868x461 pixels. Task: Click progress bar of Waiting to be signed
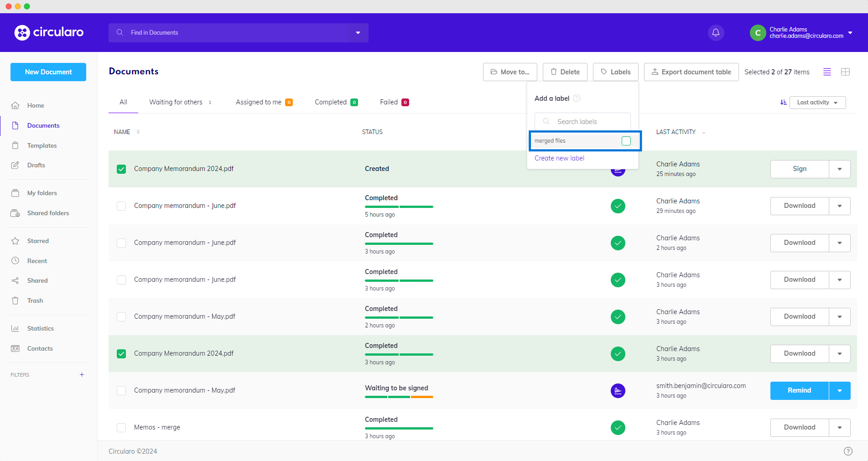point(399,397)
